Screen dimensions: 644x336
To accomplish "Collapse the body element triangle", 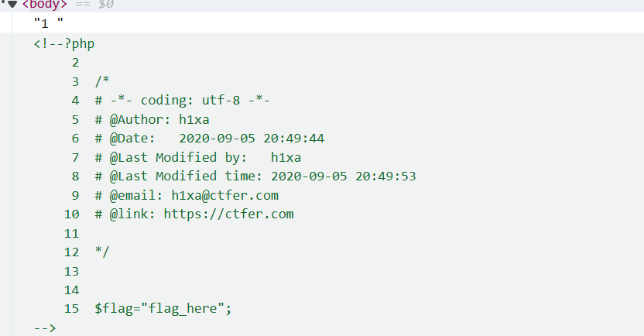I will (x=12, y=5).
